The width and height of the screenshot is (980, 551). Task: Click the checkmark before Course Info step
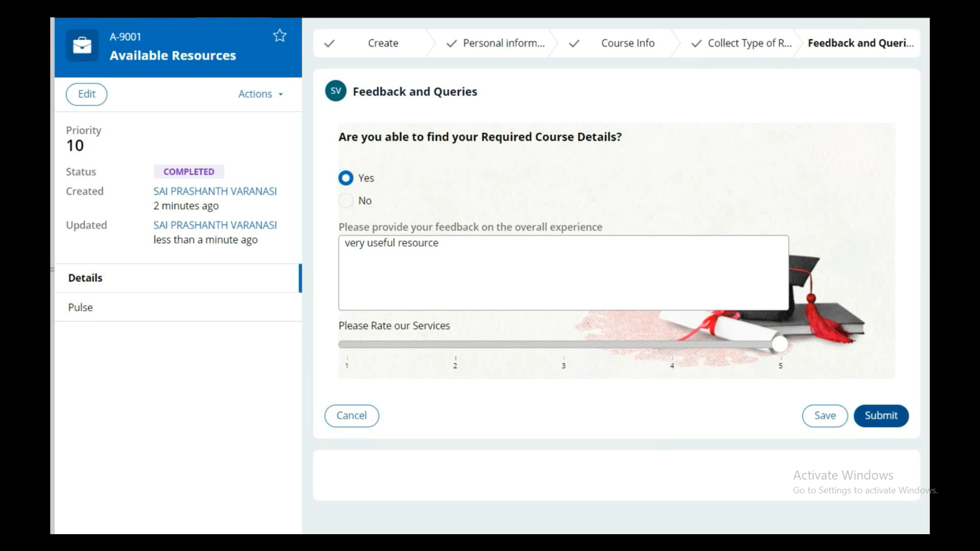pyautogui.click(x=574, y=43)
